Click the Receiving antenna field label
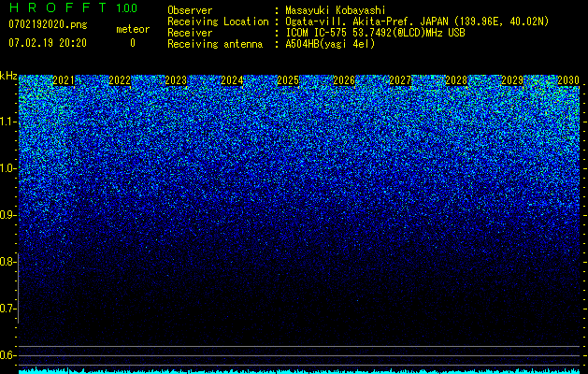588x374 pixels. 215,44
